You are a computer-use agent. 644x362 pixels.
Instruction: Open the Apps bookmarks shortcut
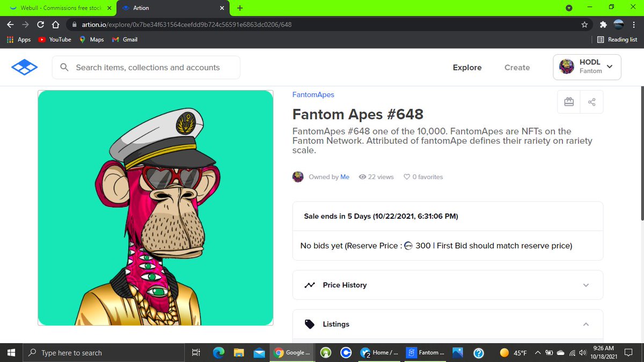pyautogui.click(x=19, y=39)
